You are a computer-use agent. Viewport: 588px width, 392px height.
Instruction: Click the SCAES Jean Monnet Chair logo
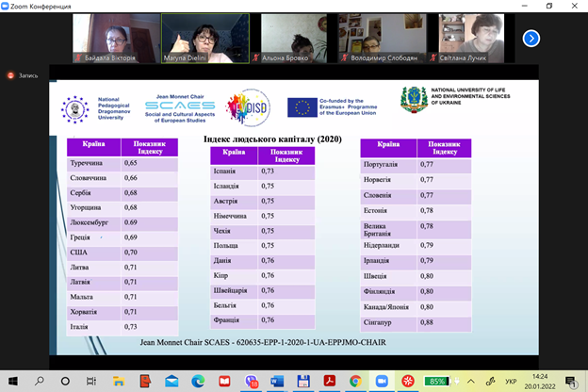[x=180, y=108]
